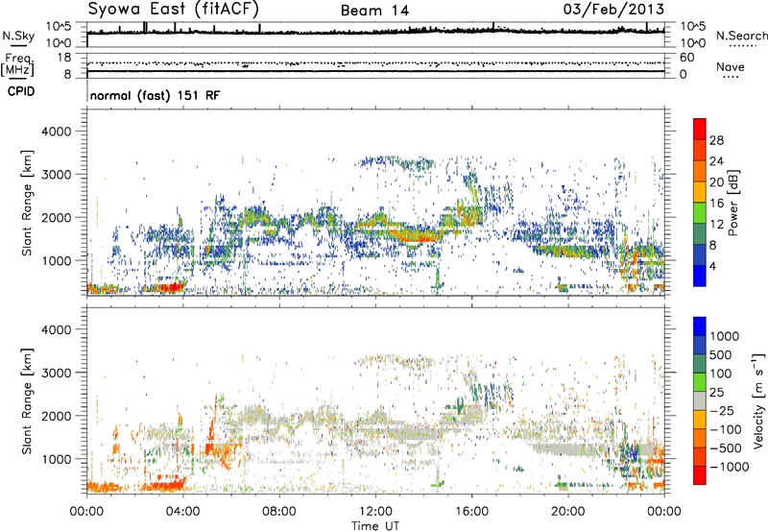Screen dimensions: 768x532
Task: Click the "08:00" time tick label
Action: 279,512
